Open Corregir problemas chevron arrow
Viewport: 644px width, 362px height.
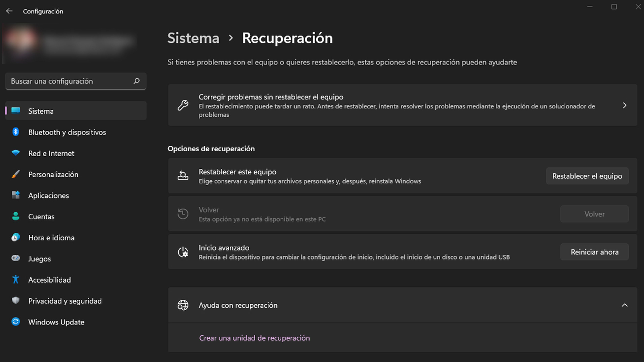[x=625, y=105]
